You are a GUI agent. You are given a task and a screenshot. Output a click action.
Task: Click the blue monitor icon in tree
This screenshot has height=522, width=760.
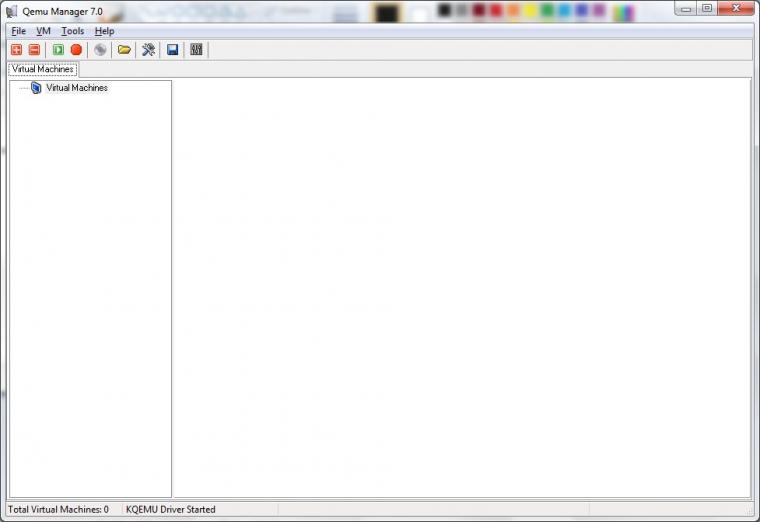point(36,88)
